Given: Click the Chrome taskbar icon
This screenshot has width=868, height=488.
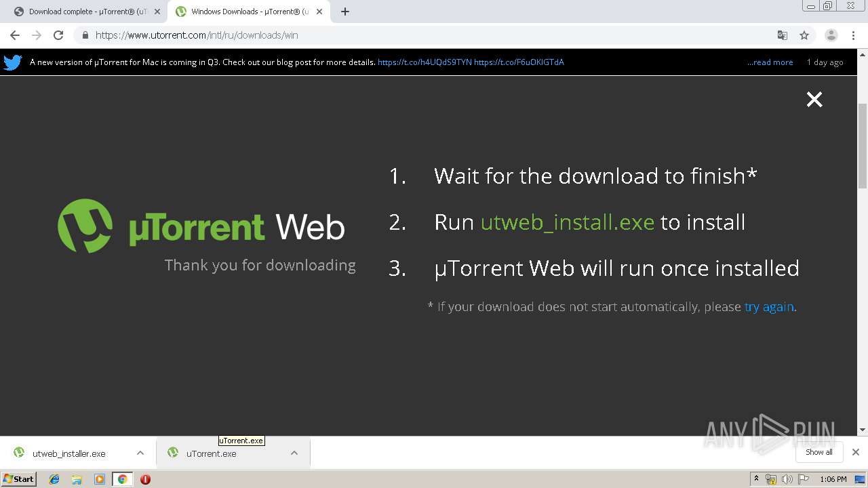Looking at the screenshot, I should pyautogui.click(x=123, y=479).
